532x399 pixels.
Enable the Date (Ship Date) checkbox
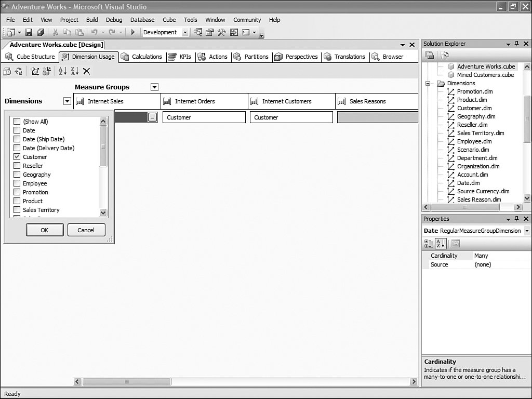pos(17,139)
